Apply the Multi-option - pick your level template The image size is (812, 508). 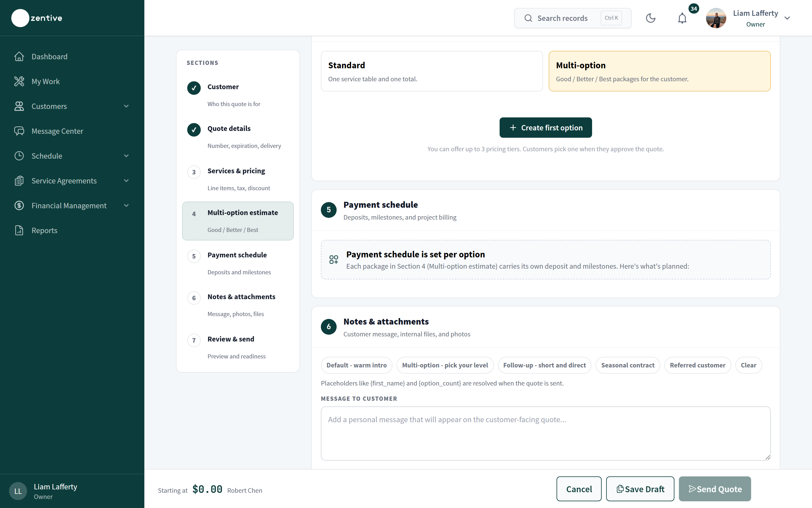445,365
